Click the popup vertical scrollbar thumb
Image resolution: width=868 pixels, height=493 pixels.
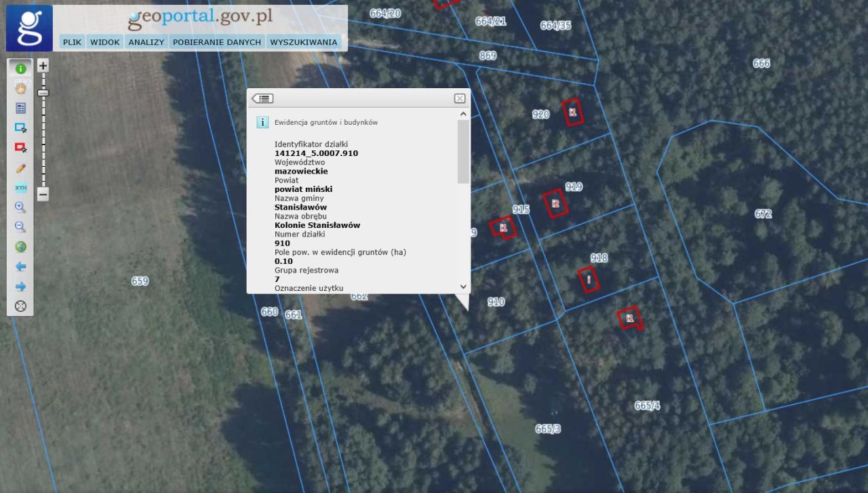pyautogui.click(x=463, y=152)
